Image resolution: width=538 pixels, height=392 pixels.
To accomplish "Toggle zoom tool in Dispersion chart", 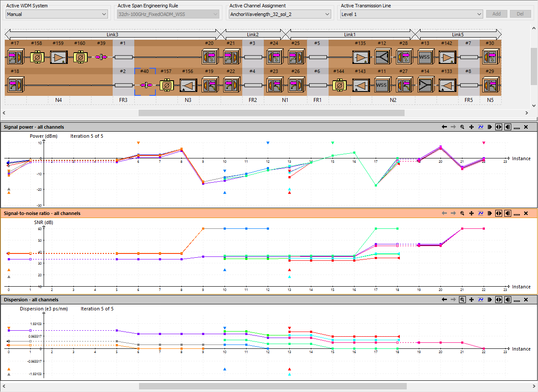I will (462, 300).
